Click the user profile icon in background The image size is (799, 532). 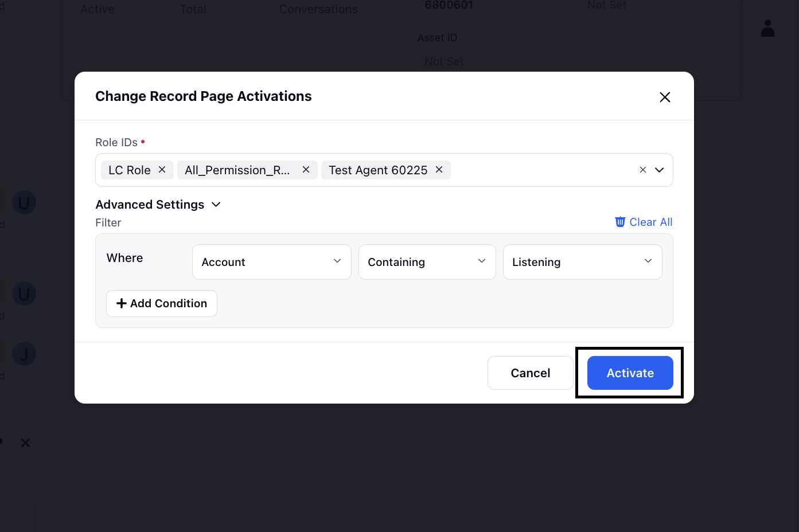tap(768, 28)
